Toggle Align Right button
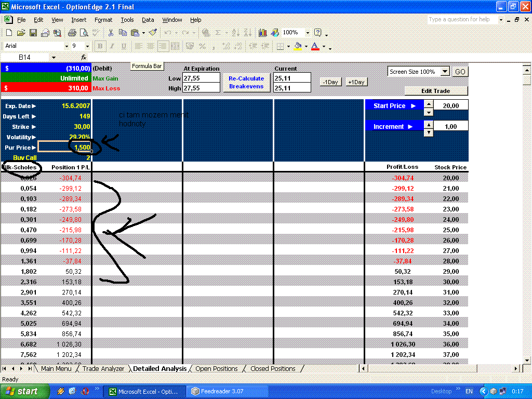This screenshot has width=532, height=399. point(163,46)
